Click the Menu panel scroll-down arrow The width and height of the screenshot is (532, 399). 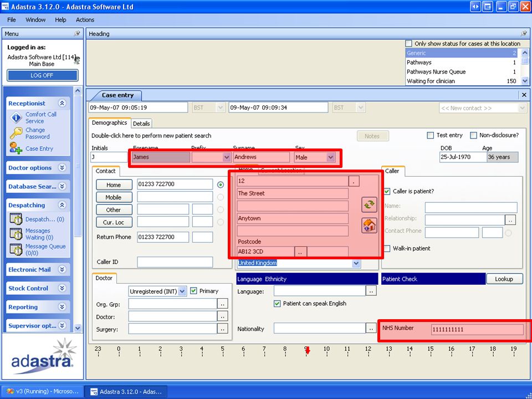coord(78,328)
